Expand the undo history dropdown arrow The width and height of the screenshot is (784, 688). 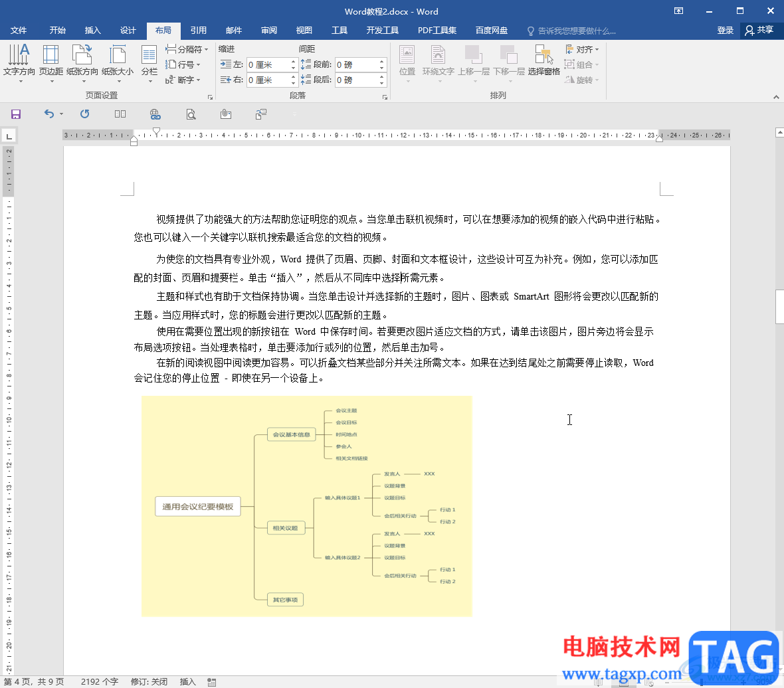62,114
